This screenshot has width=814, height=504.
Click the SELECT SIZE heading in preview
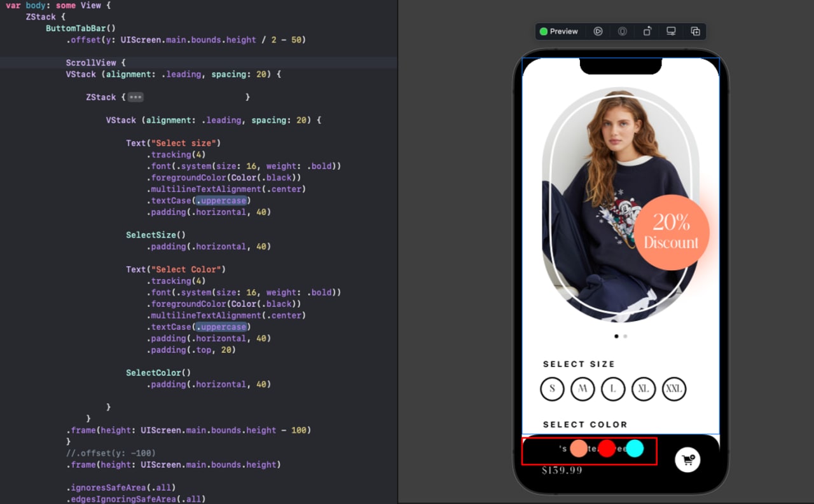tap(579, 364)
